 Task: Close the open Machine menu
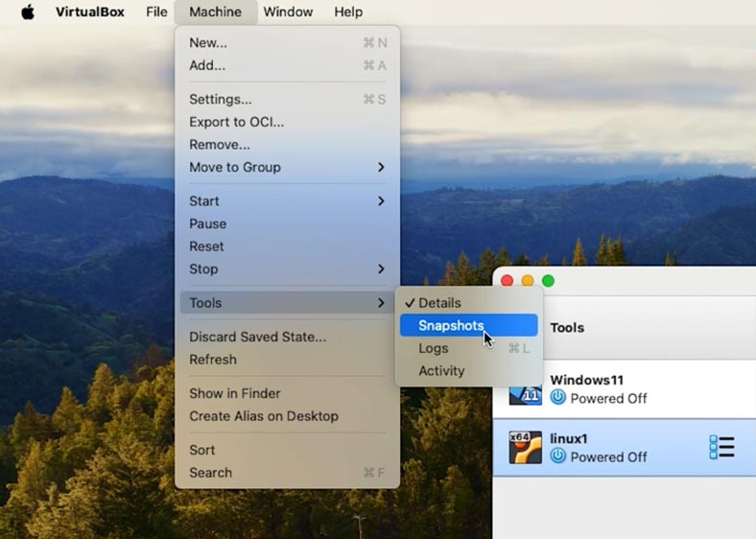216,12
